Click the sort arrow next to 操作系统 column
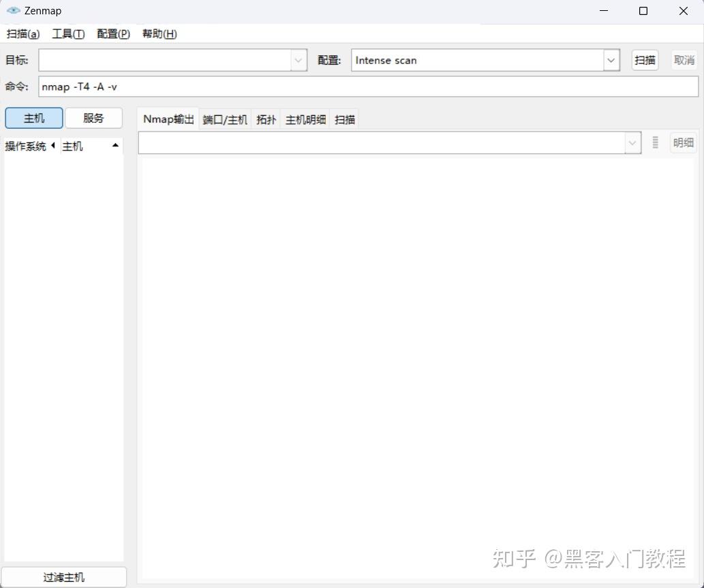The width and height of the screenshot is (704, 588). click(53, 145)
